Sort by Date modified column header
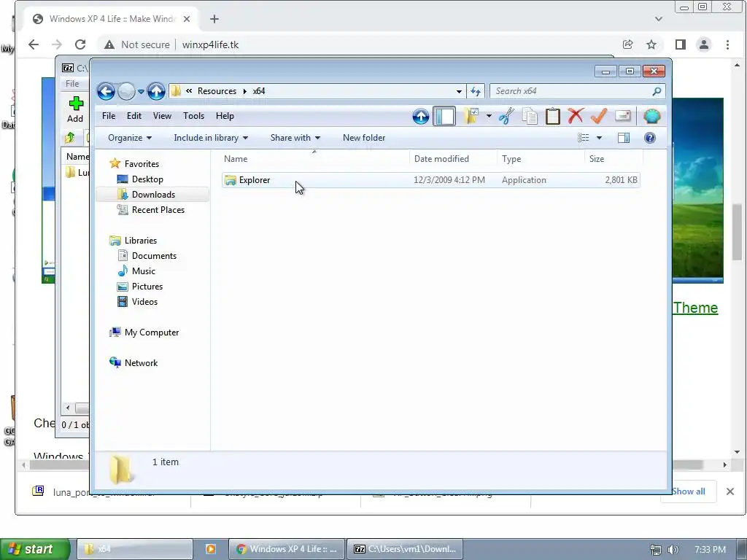The image size is (747, 560). [453, 158]
